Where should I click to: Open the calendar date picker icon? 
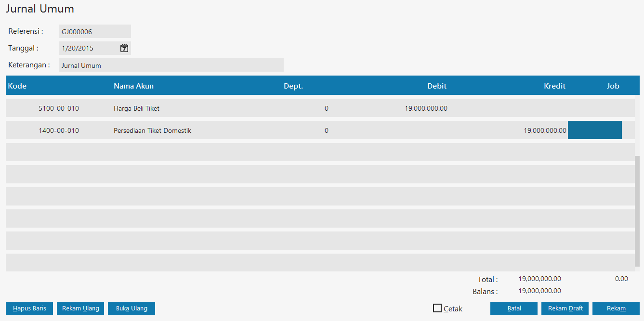124,48
